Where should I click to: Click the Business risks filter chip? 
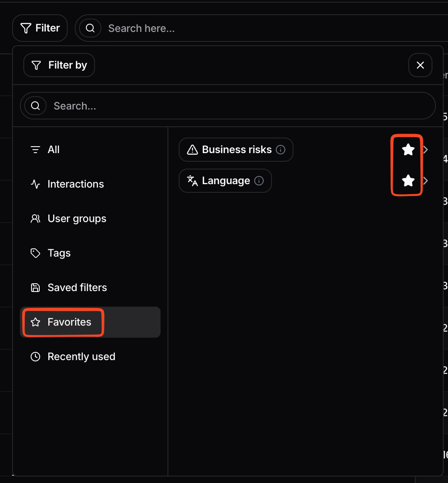(x=236, y=150)
